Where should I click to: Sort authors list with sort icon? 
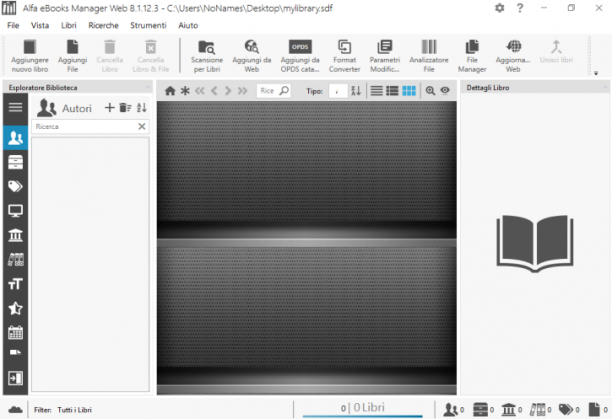pyautogui.click(x=142, y=107)
